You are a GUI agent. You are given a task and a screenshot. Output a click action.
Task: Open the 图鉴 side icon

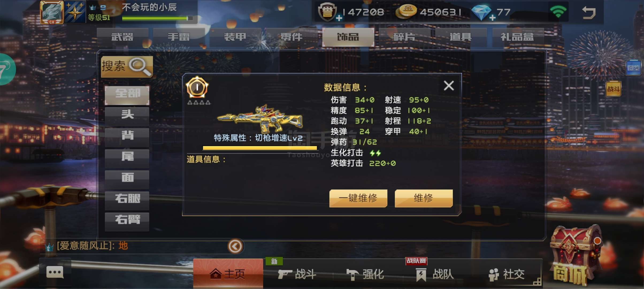[633, 68]
